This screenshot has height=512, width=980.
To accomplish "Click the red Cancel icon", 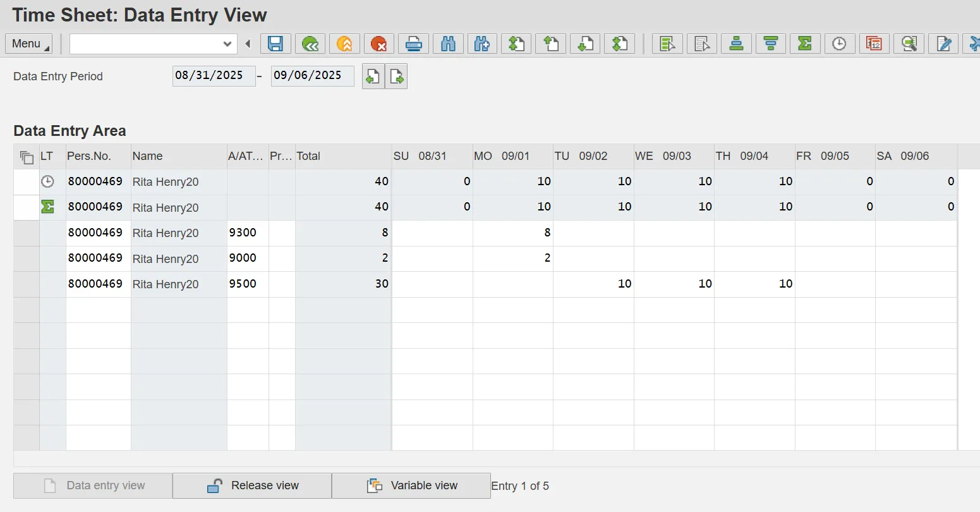I will (378, 44).
